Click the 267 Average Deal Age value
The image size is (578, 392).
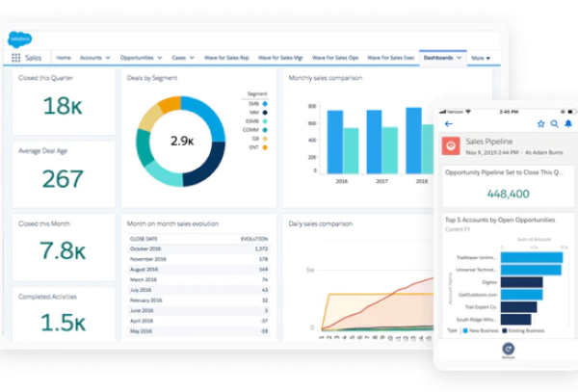point(63,179)
